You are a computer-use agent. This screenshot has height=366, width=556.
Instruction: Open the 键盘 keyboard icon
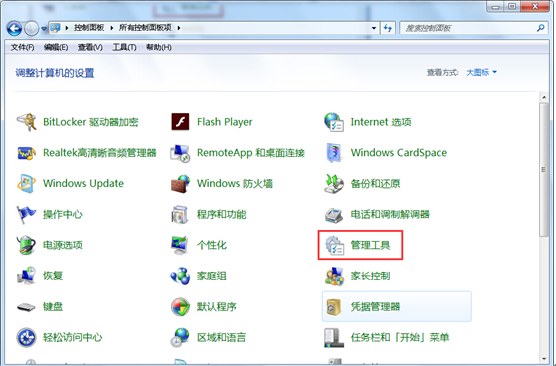point(27,307)
